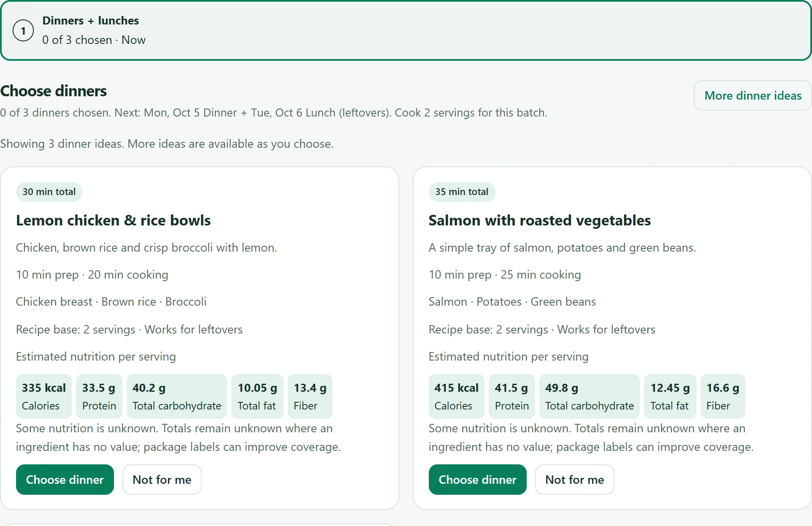Open Lemon chicken & rice bowls title
Screen dimensions: 812x526
114,220
